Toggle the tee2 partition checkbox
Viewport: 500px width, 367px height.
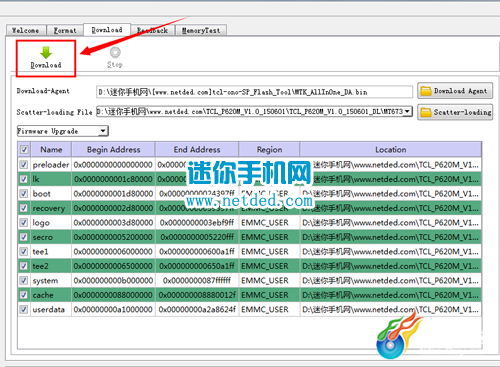pyautogui.click(x=24, y=266)
